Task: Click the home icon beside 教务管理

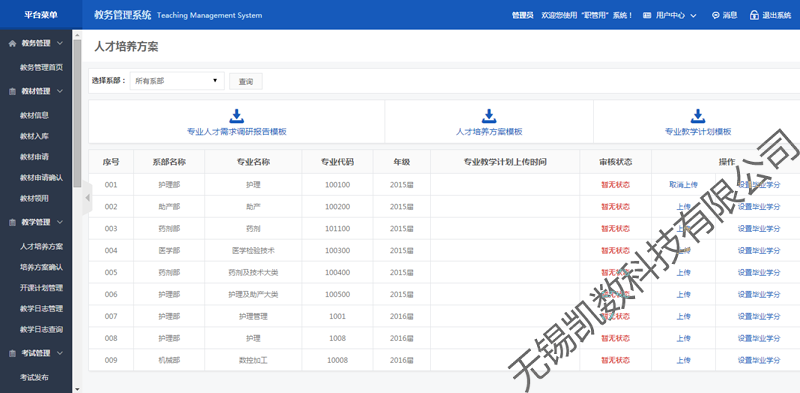Action: click(x=12, y=43)
